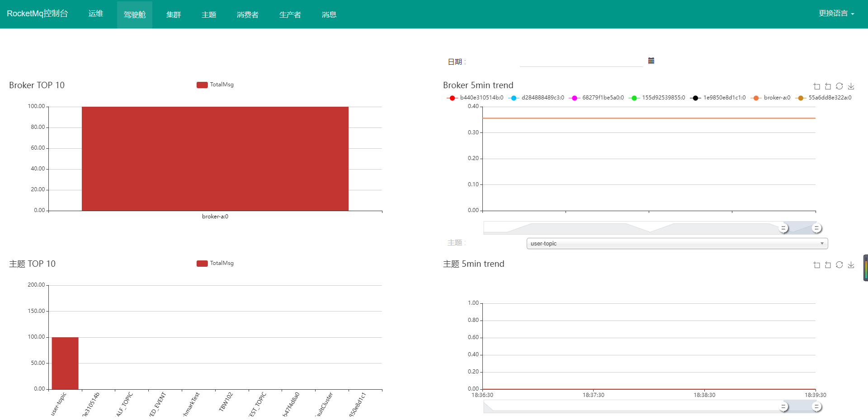Reset zoom on Broker 5min trend chart
The width and height of the screenshot is (868, 420).
(828, 86)
